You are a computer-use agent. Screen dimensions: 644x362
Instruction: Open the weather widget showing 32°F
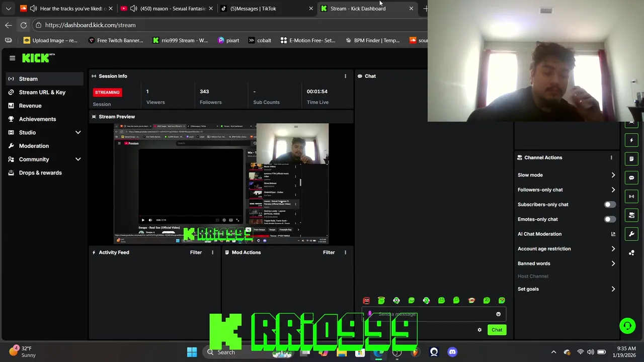[22, 351]
